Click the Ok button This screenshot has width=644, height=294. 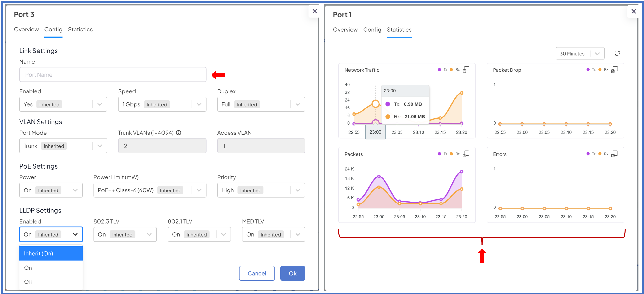click(x=292, y=273)
